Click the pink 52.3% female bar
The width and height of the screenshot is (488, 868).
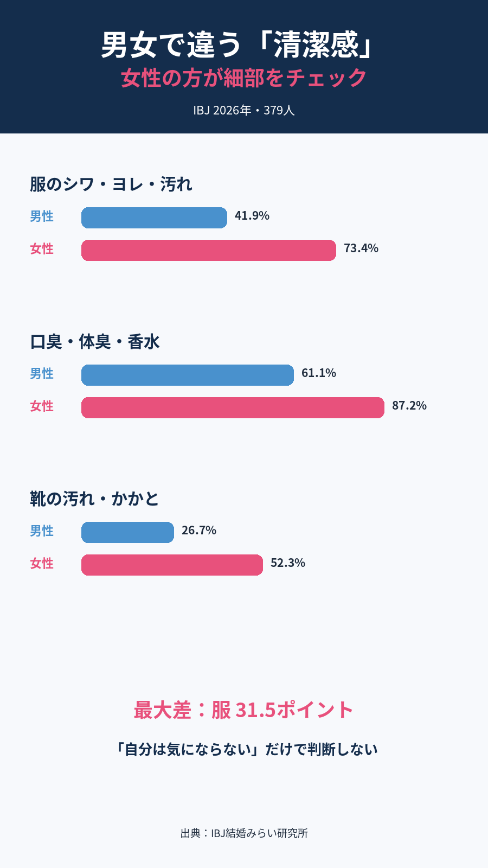[172, 565]
